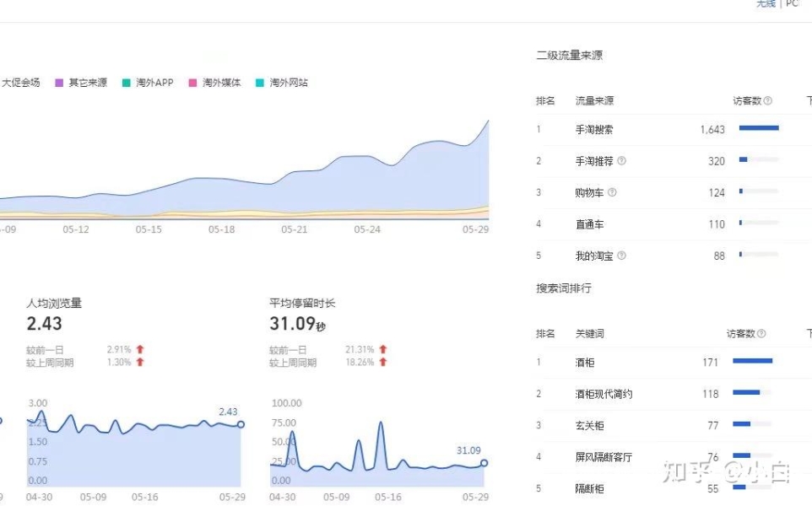Click help icon beside 购物车 source
Image resolution: width=812 pixels, height=506 pixels.
tap(612, 192)
